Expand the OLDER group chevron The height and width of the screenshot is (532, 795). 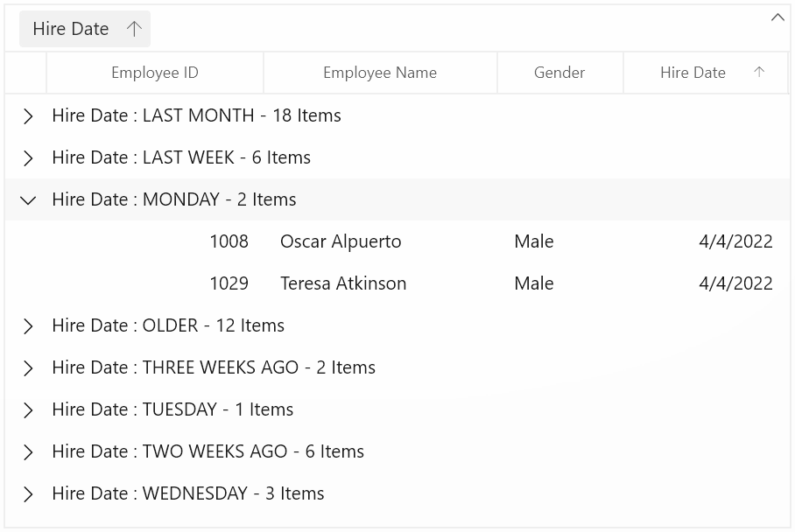(x=28, y=326)
